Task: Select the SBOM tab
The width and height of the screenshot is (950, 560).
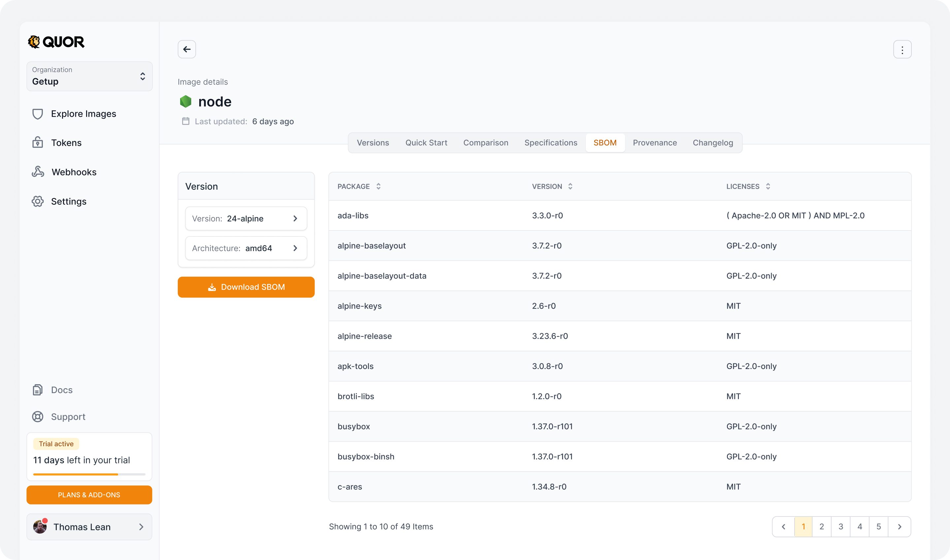Action: [605, 143]
